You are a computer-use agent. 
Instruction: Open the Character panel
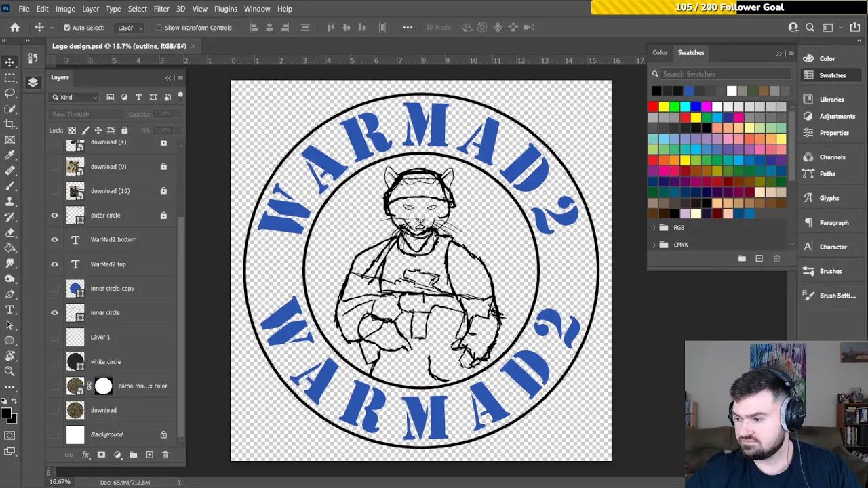833,247
